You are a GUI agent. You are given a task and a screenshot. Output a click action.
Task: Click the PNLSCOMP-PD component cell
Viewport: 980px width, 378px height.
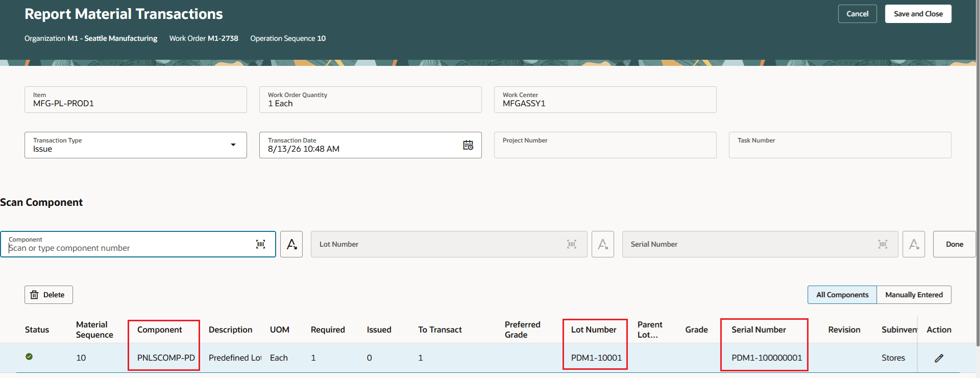click(x=166, y=358)
